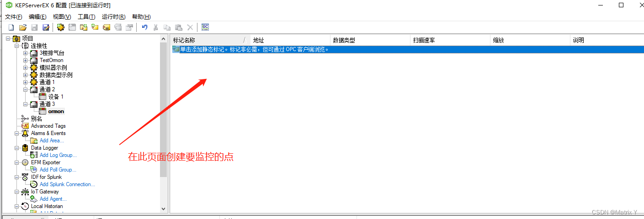644x219 pixels.
Task: Click the 单击添加静态标记 row
Action: pos(408,49)
